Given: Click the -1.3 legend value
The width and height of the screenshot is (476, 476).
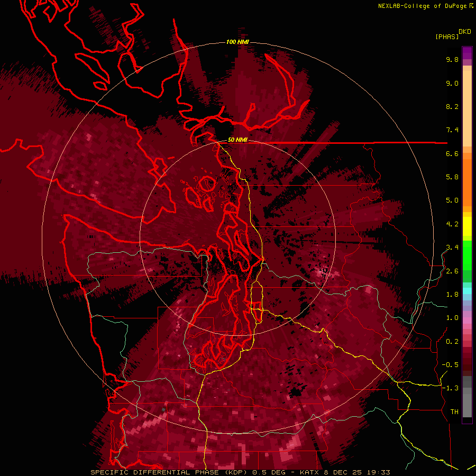Looking at the screenshot, I should pos(450,388).
